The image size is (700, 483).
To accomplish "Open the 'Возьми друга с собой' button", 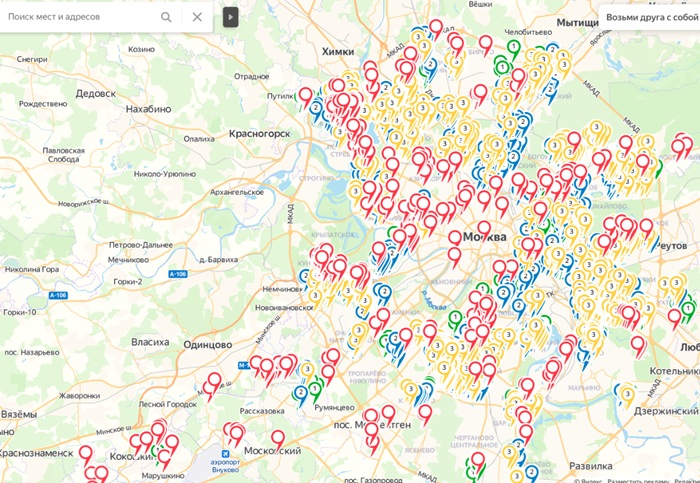I will [650, 19].
